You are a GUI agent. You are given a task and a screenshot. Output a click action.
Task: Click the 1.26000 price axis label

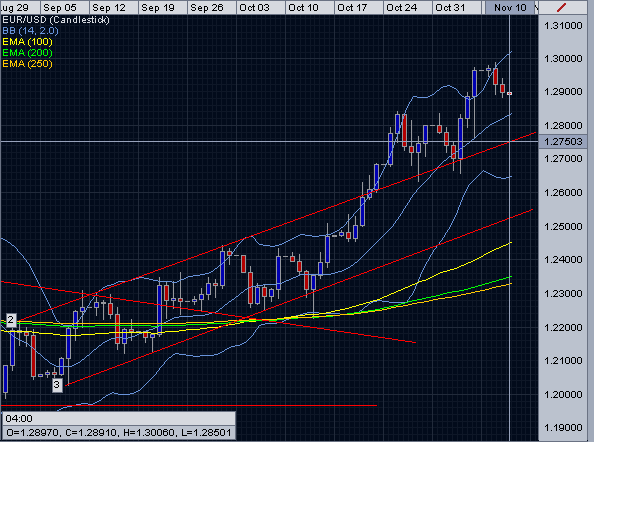pyautogui.click(x=563, y=193)
